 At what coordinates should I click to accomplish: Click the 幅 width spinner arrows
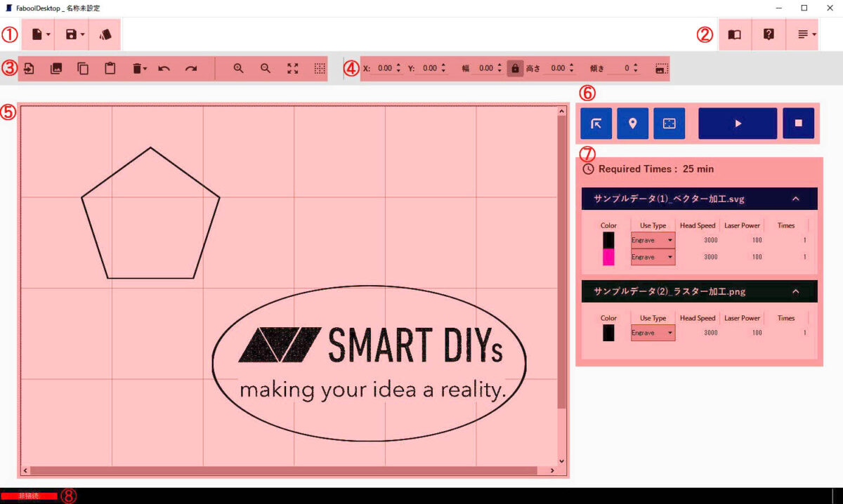click(x=499, y=69)
